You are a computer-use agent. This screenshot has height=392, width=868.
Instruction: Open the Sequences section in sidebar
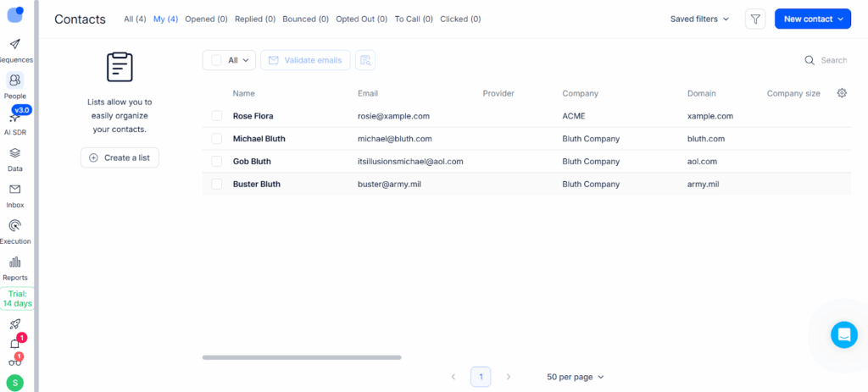tap(15, 50)
